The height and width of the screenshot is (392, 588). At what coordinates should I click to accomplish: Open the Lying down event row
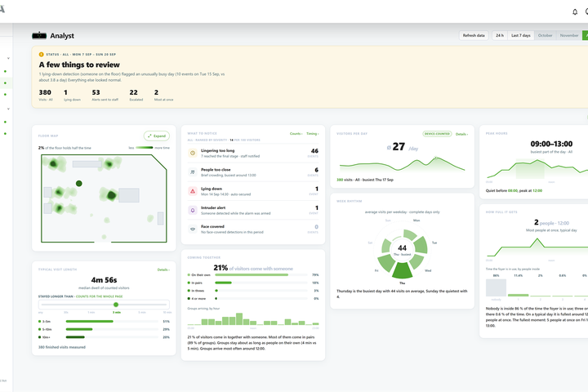tap(253, 191)
